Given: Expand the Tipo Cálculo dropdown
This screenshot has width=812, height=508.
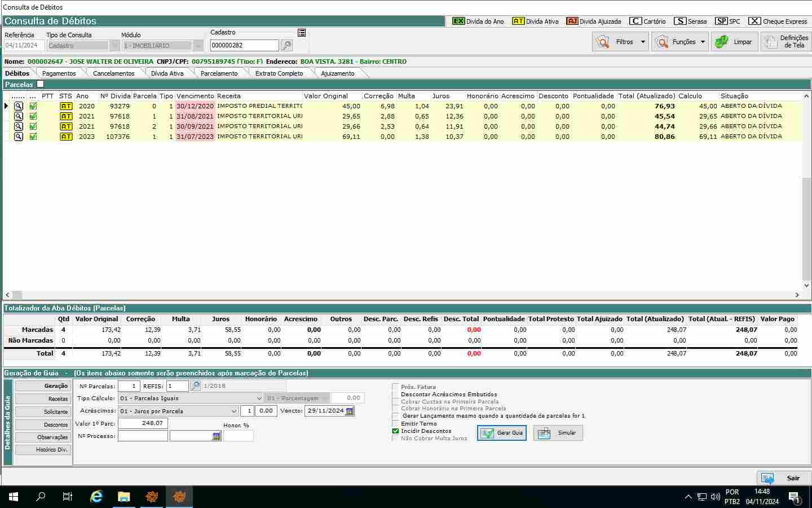Looking at the screenshot, I should coord(259,398).
